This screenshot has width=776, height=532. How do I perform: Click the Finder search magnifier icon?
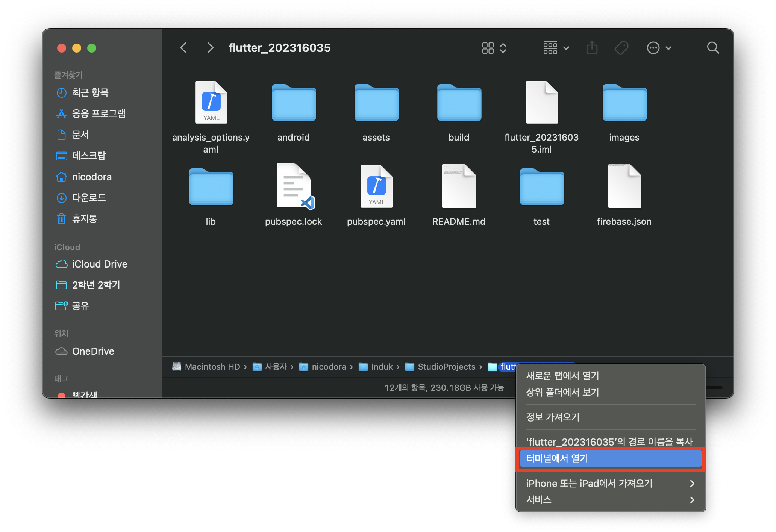tap(713, 48)
